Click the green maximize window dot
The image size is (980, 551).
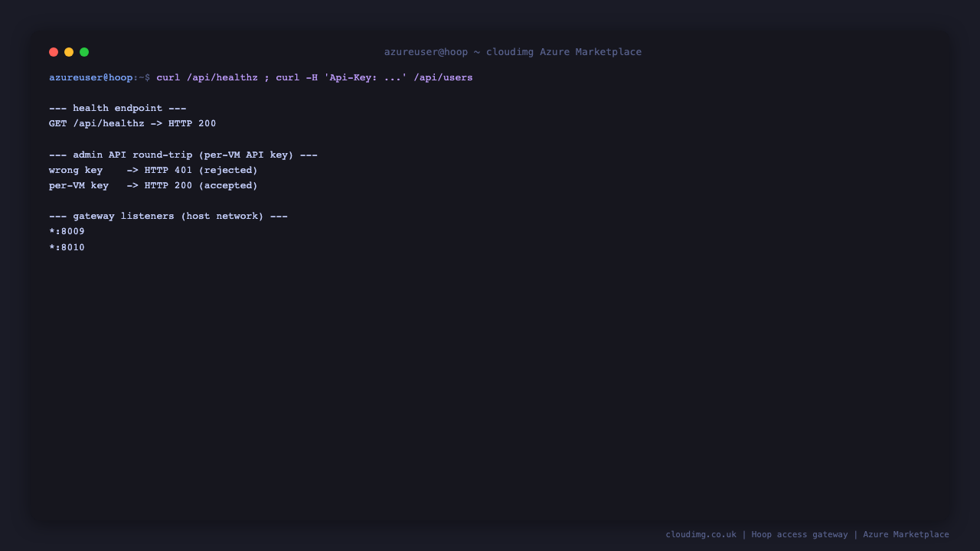(84, 52)
